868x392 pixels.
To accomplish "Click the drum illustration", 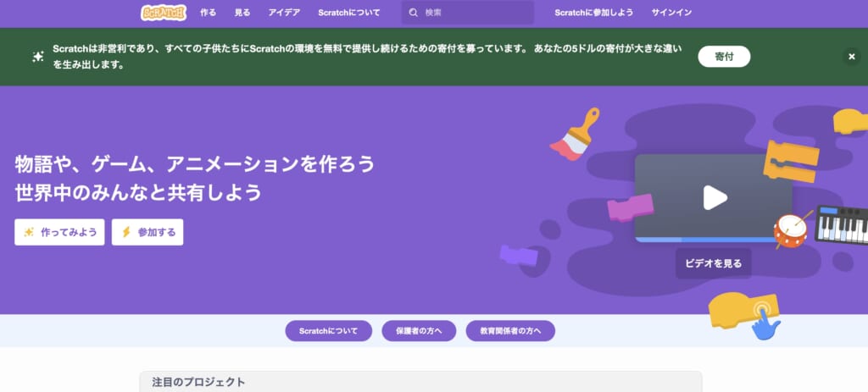I will (791, 229).
